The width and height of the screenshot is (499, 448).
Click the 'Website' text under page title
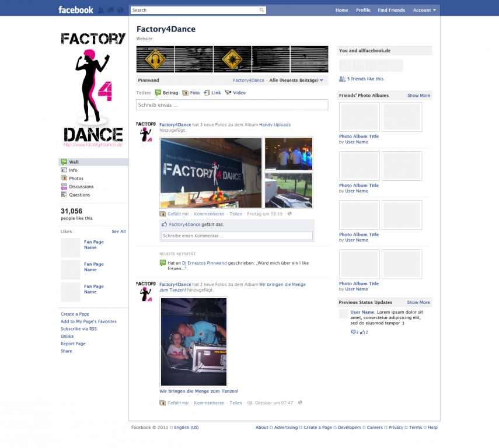pos(144,38)
